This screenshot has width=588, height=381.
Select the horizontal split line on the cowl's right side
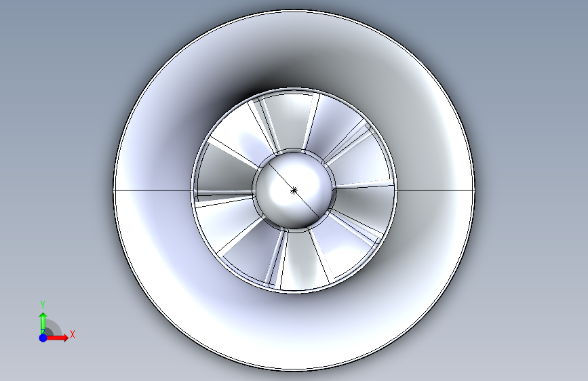[x=436, y=190]
